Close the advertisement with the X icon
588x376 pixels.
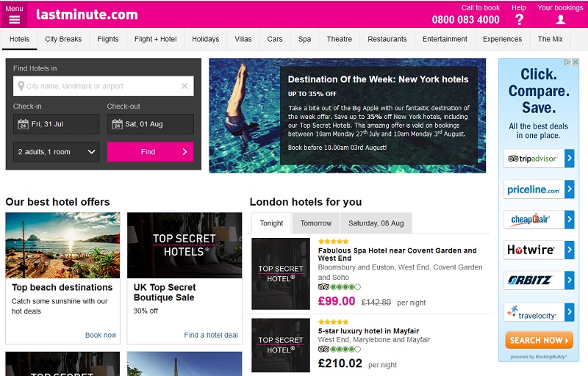tap(576, 62)
